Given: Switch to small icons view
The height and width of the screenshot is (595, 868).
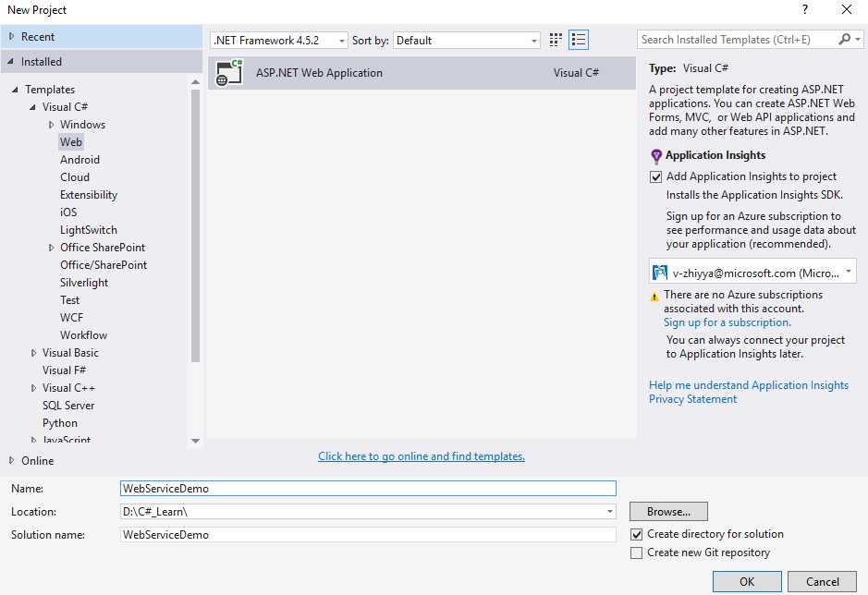Looking at the screenshot, I should click(x=556, y=40).
